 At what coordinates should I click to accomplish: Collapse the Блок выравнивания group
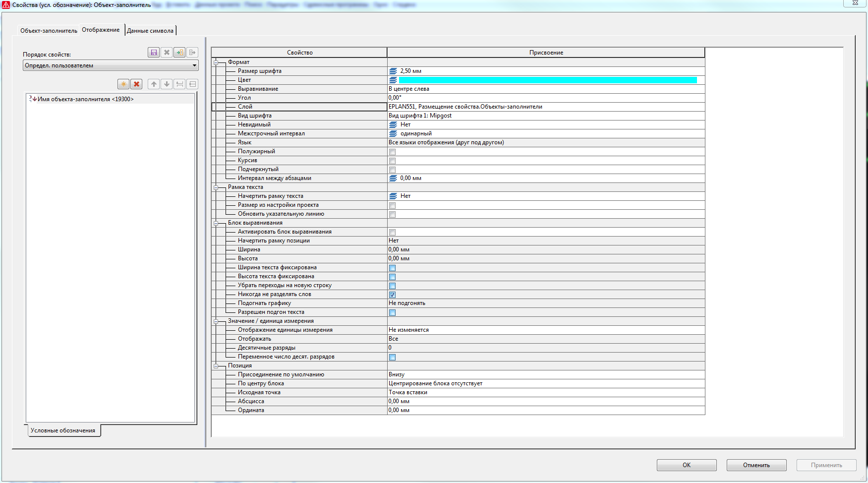216,223
